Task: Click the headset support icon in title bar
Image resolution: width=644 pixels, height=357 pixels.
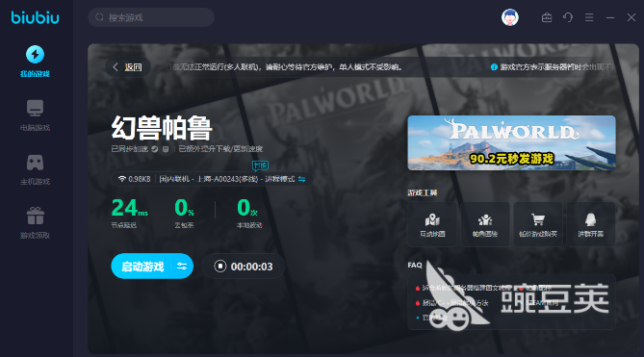Action: [x=568, y=17]
